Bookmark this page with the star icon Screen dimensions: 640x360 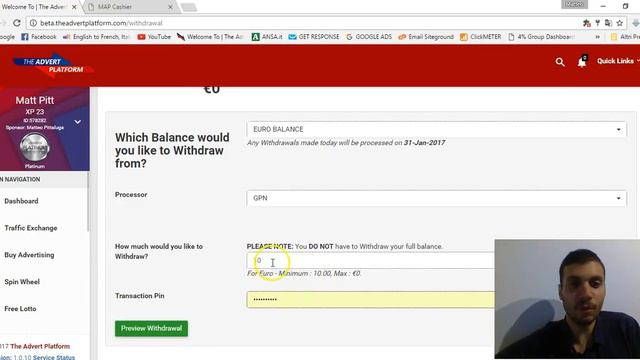620,23
